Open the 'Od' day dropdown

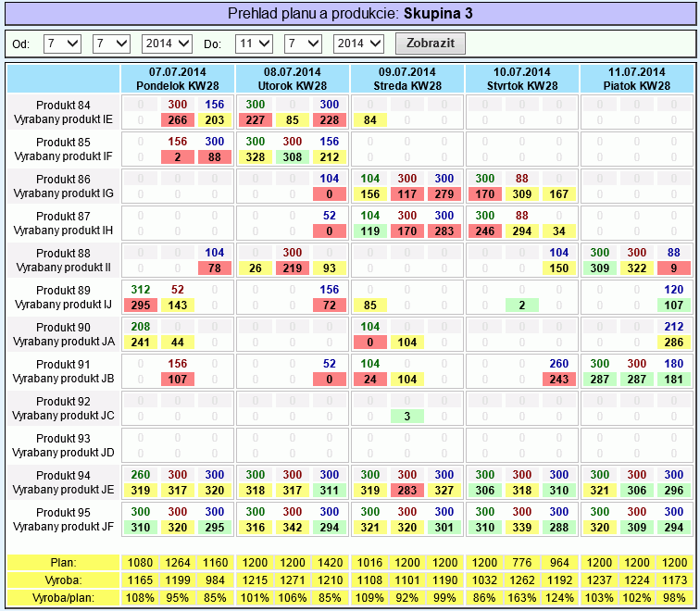62,44
